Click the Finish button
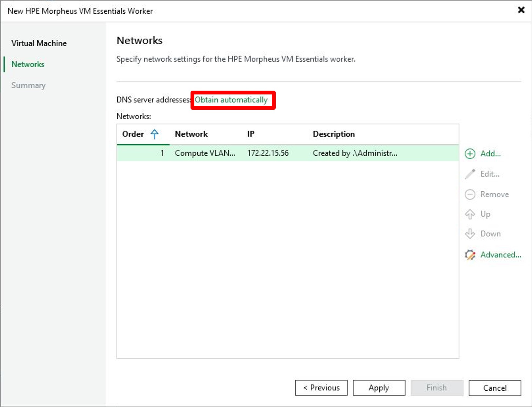This screenshot has width=532, height=407. [437, 388]
